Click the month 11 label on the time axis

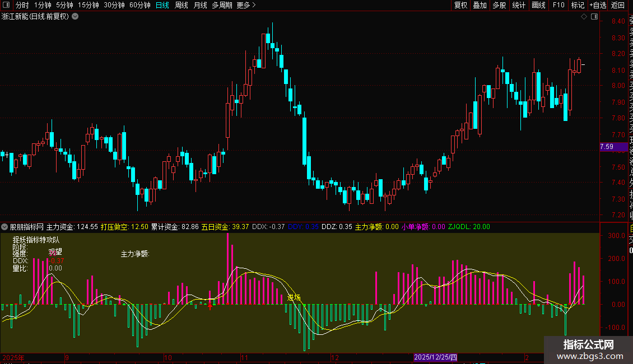click(244, 357)
